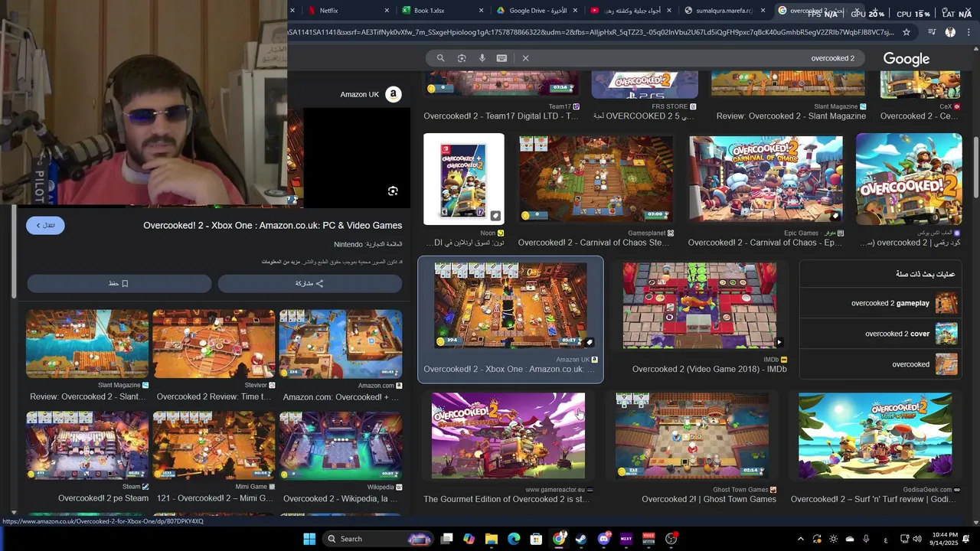Start voice search with microphone icon

pyautogui.click(x=482, y=58)
